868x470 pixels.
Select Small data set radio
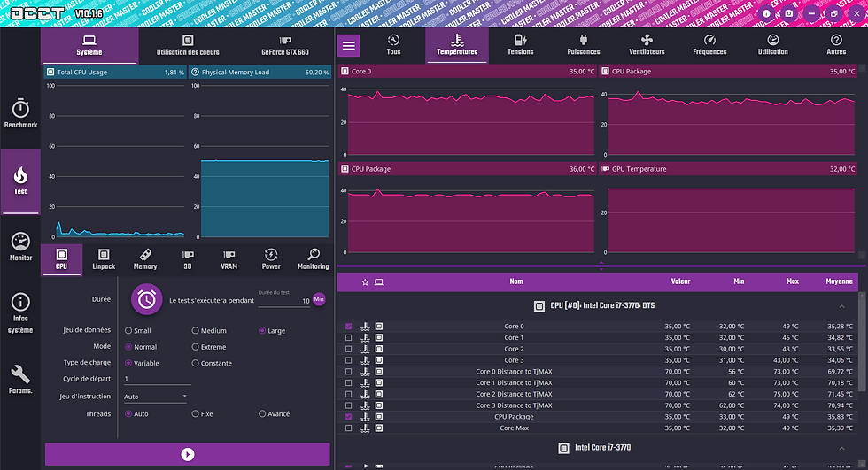pyautogui.click(x=128, y=331)
